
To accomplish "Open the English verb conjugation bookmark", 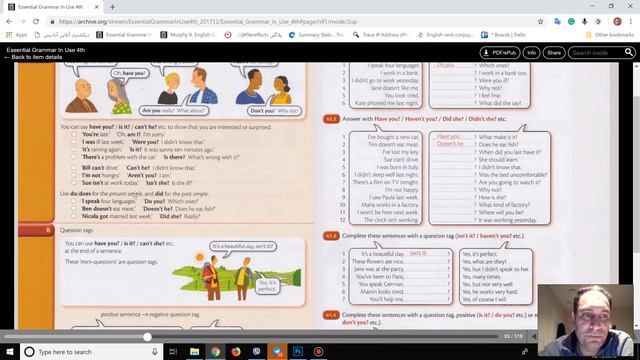I will (x=445, y=35).
